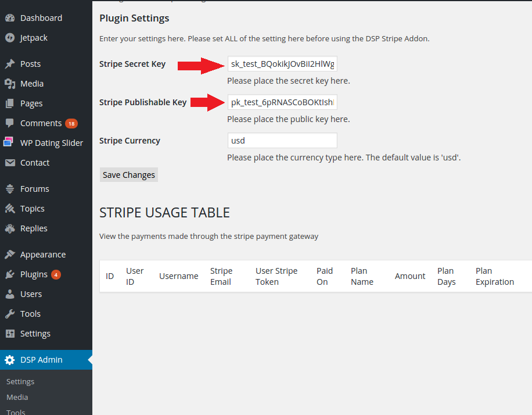The width and height of the screenshot is (532, 415).
Task: Click the WP Dating Slider icon
Action: (x=8, y=141)
